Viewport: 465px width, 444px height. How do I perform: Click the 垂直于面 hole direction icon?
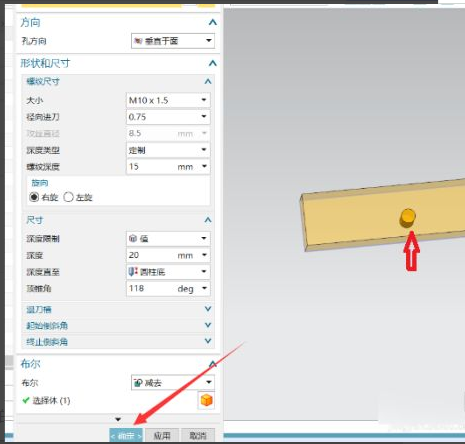pyautogui.click(x=138, y=41)
